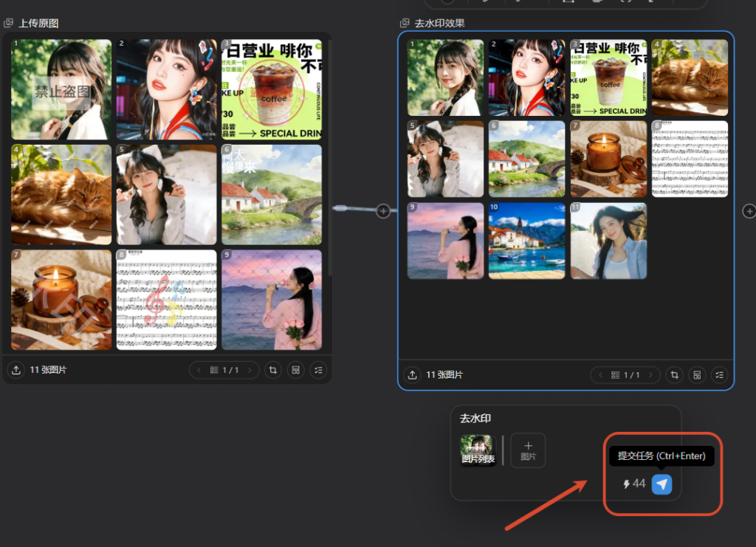This screenshot has height=547, width=756.
Task: Add a node with the plus right of 去水印效果
Action: click(749, 211)
